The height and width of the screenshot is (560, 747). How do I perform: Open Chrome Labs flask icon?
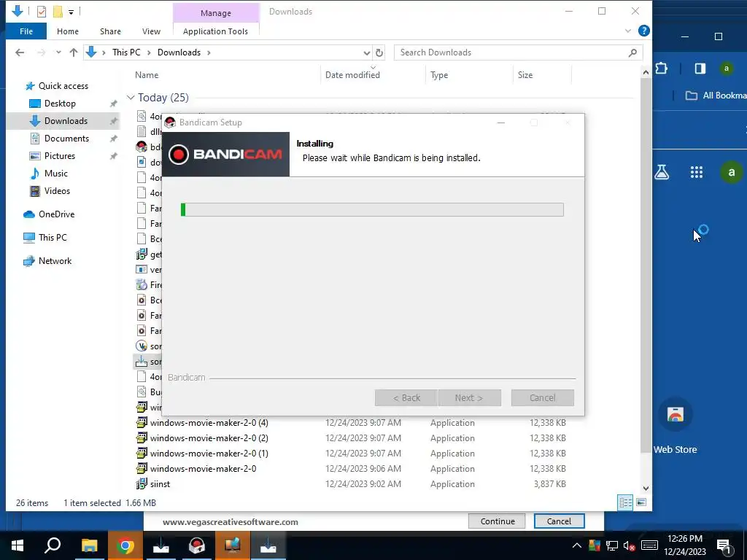pos(661,172)
